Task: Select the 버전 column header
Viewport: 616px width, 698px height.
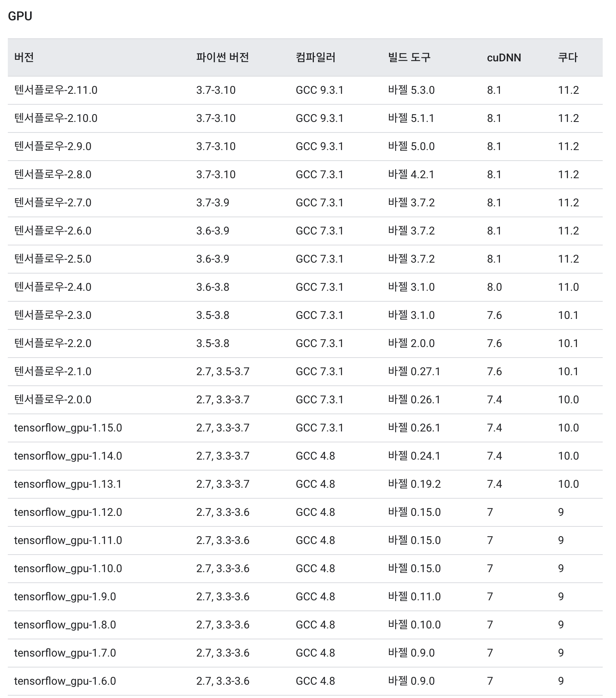Action: pos(24,57)
